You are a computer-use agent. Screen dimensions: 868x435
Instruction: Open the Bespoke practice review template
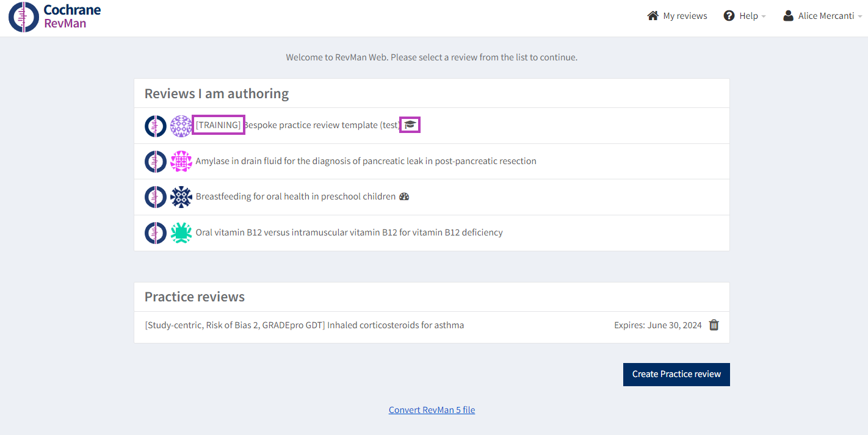point(320,125)
